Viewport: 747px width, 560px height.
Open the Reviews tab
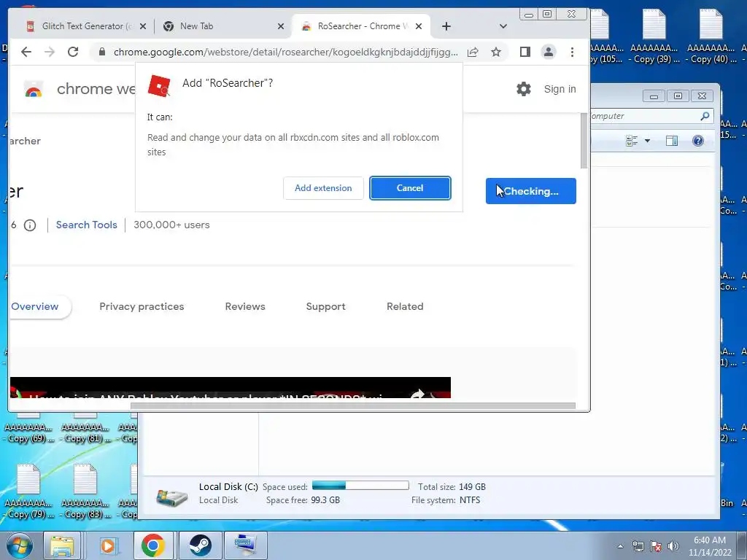point(245,307)
